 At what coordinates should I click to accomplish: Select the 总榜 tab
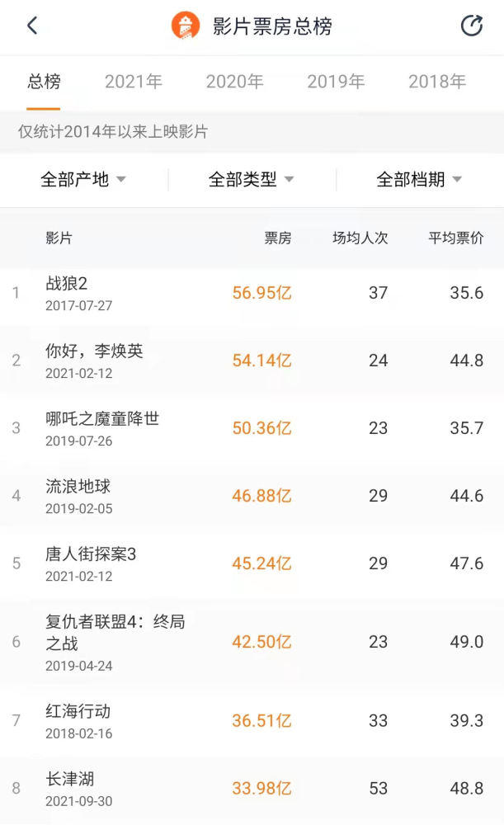click(44, 82)
